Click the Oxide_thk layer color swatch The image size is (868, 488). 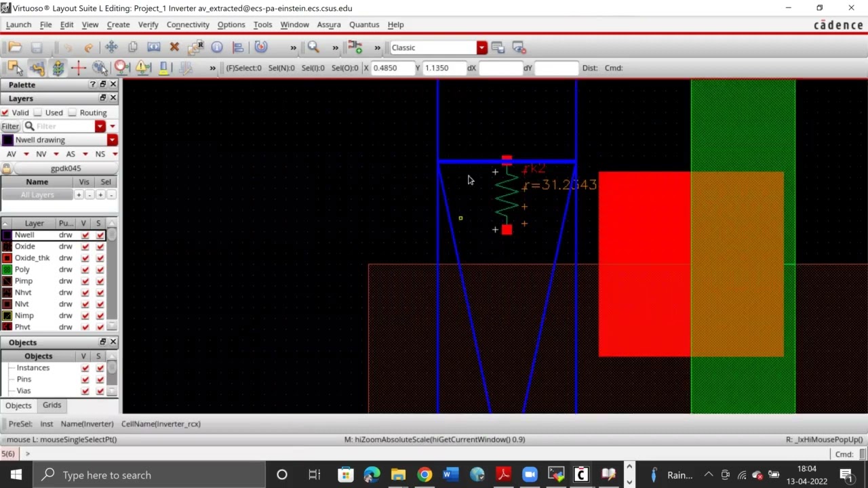click(x=7, y=258)
